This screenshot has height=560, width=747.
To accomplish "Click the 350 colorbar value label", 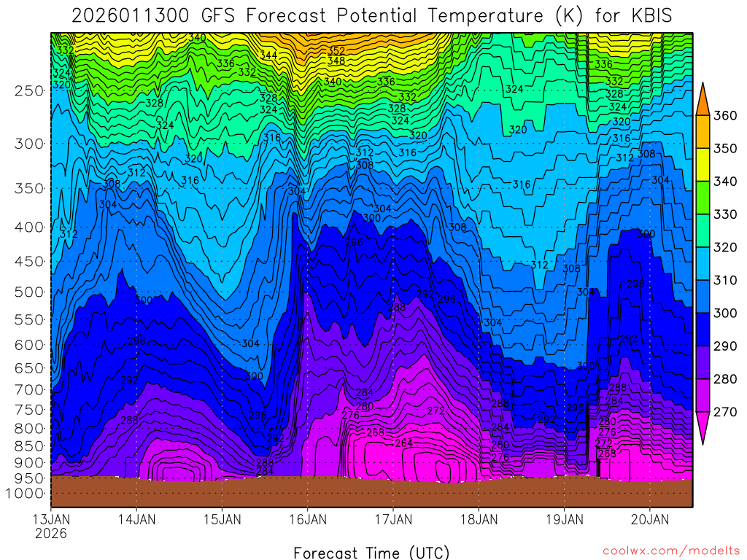I will pyautogui.click(x=725, y=148).
